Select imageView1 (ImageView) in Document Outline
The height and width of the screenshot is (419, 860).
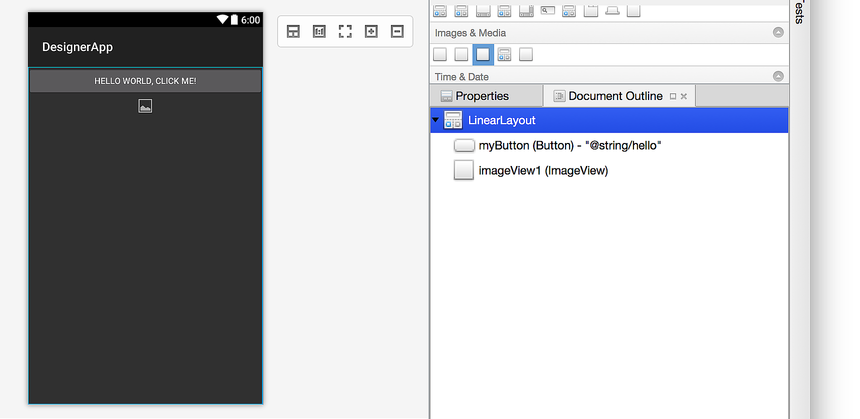609,171
